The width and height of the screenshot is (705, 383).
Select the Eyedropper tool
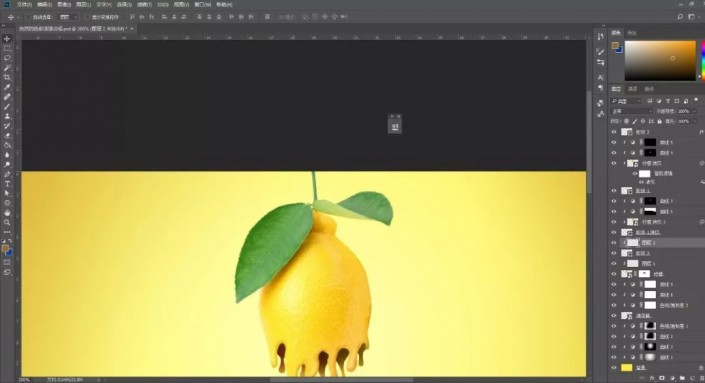tap(7, 87)
